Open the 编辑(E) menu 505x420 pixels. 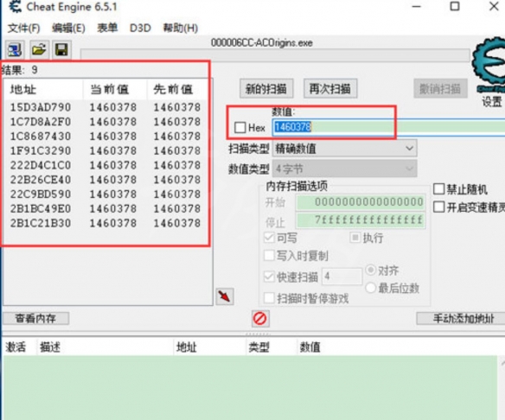[68, 28]
